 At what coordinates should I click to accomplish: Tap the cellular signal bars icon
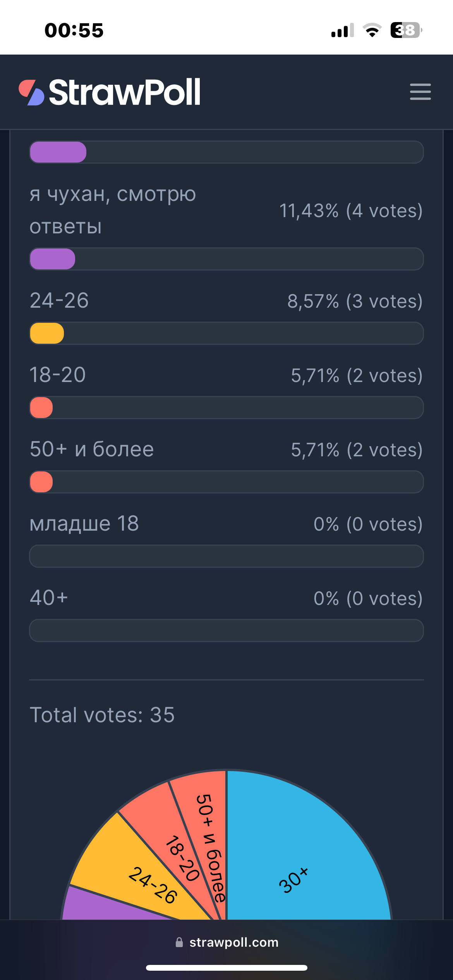point(343,30)
